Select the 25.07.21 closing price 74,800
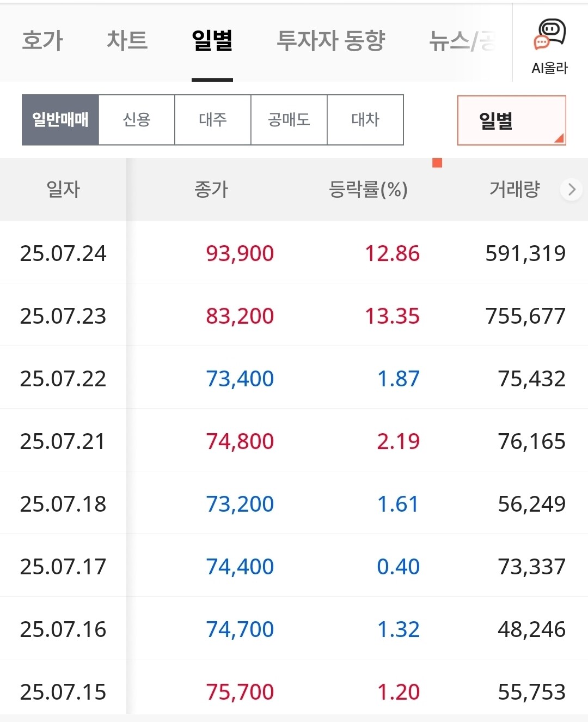The image size is (588, 722). 240,441
